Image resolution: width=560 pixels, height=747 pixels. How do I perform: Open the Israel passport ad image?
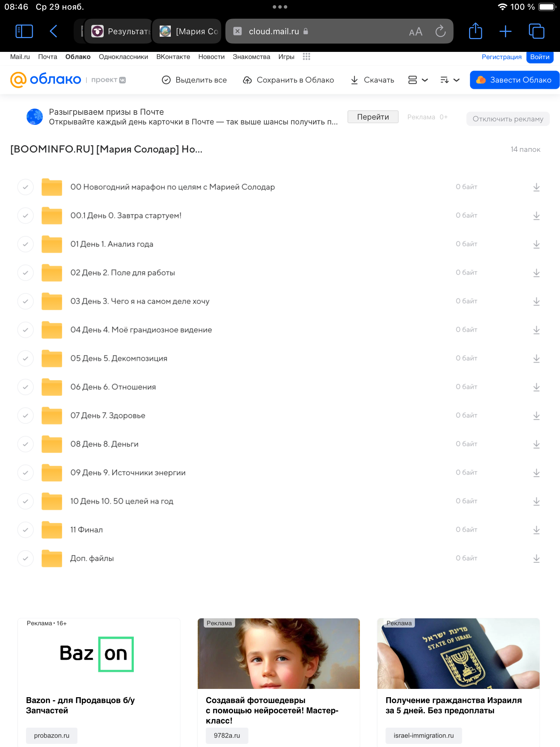[x=458, y=654]
